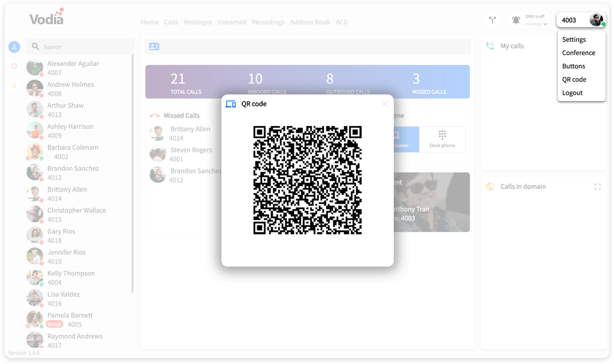Open missed call from Steven Rogers 4001

[184, 154]
